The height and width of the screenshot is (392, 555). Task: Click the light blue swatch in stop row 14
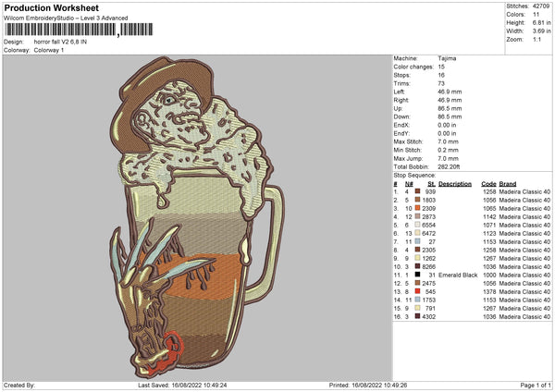[417, 300]
